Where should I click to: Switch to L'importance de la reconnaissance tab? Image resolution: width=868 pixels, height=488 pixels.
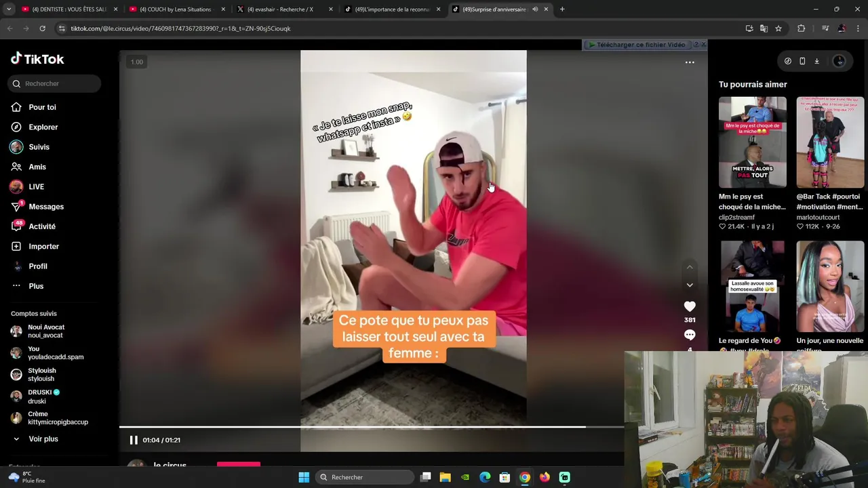(x=392, y=9)
